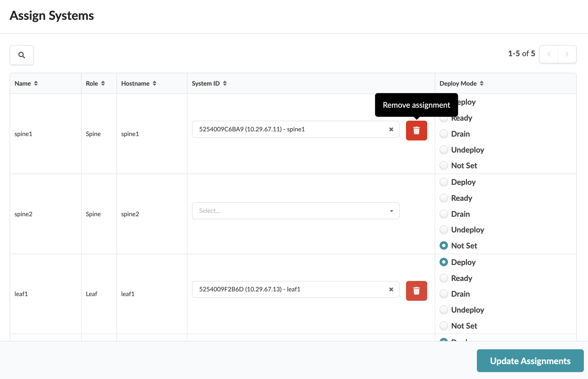The image size is (588, 379).
Task: Sort by Name column arrows
Action: [x=36, y=83]
